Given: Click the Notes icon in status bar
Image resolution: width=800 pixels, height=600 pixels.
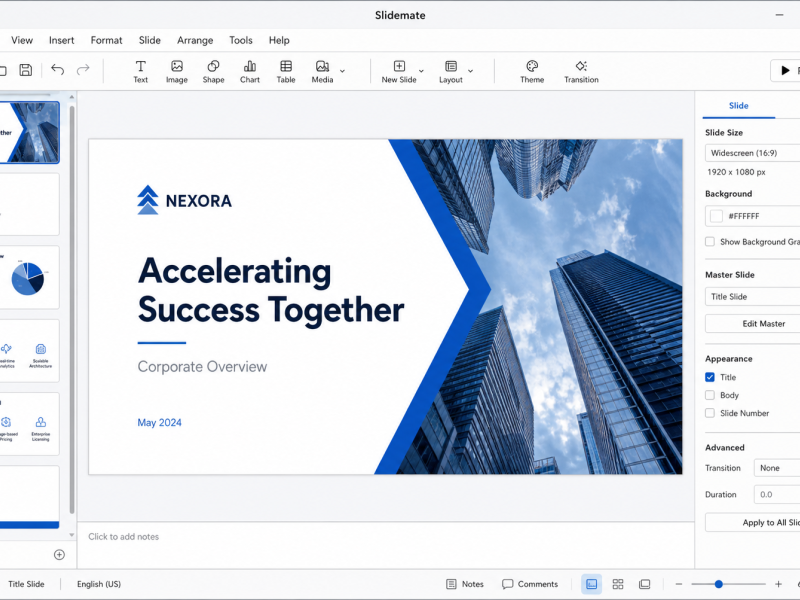Looking at the screenshot, I should pyautogui.click(x=451, y=584).
